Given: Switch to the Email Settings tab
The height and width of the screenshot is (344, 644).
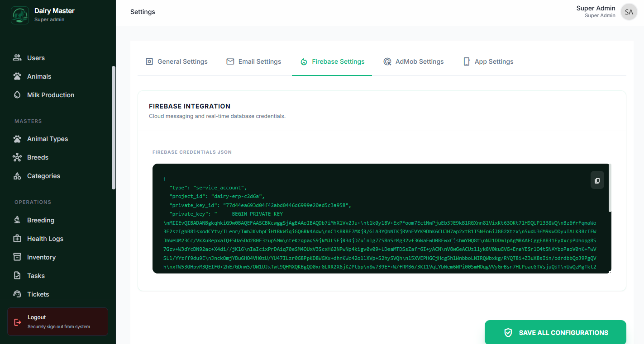Looking at the screenshot, I should (253, 61).
